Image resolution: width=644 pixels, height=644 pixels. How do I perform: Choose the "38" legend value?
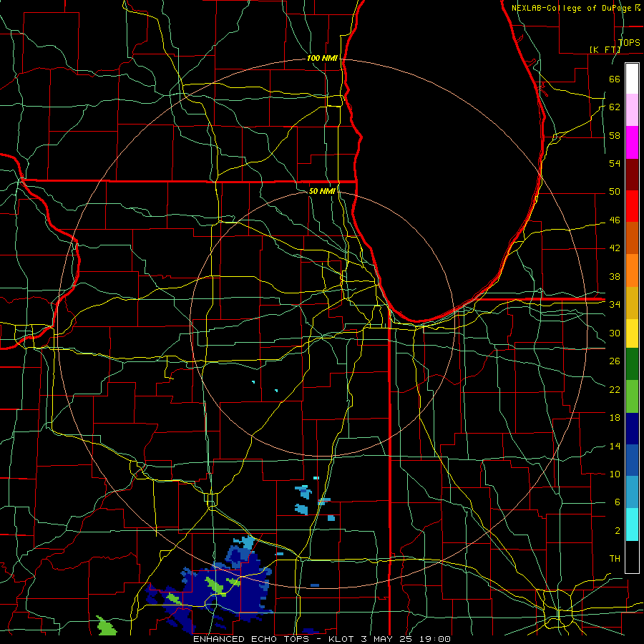click(x=615, y=276)
